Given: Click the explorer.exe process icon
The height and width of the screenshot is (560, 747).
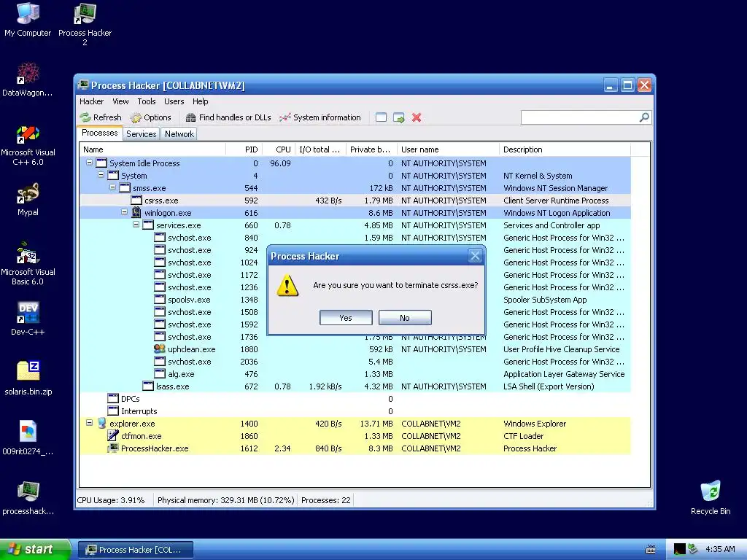Looking at the screenshot, I should (x=101, y=423).
